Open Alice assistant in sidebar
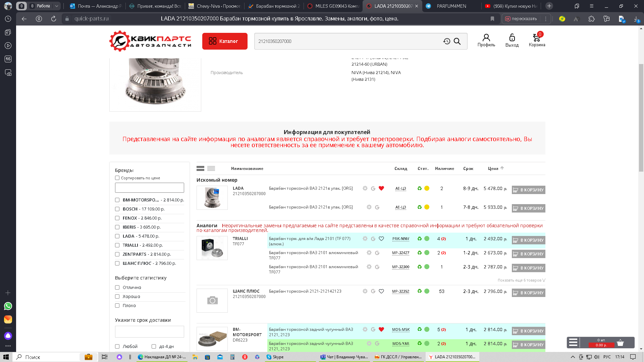This screenshot has height=362, width=644. [x=8, y=336]
